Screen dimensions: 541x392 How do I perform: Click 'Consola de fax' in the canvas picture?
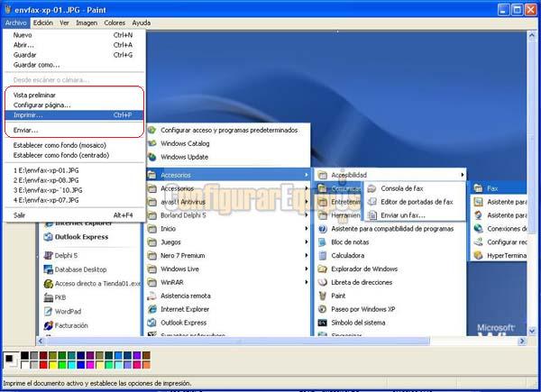tap(402, 188)
